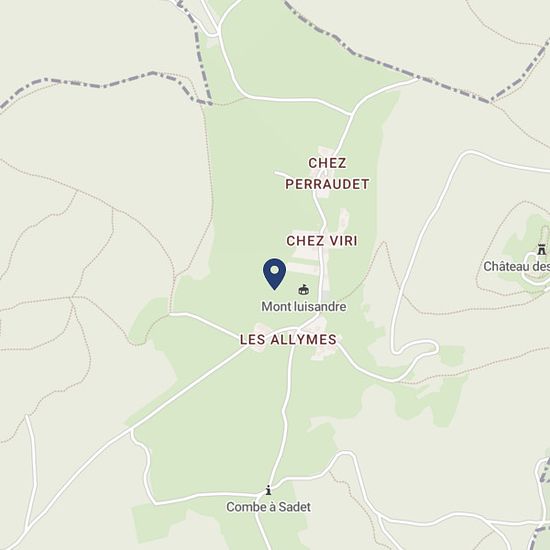Click the building blocks below CHEZ VIRI
Screen dimensions: 550x550
tap(305, 260)
